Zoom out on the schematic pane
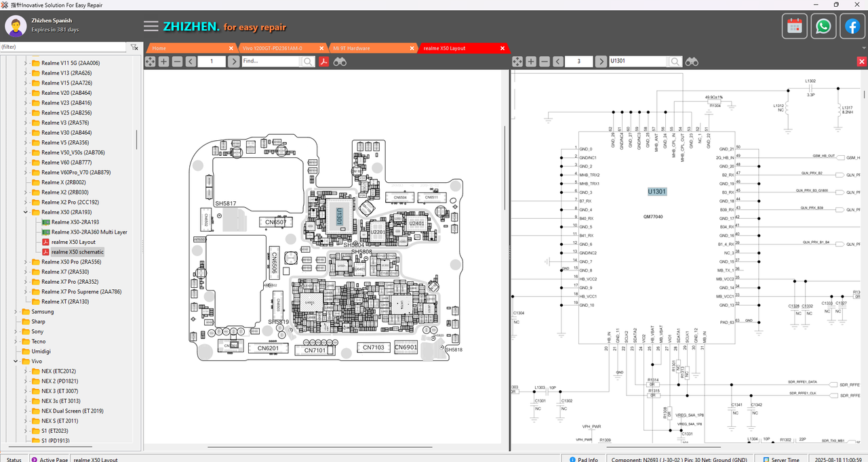This screenshot has height=462, width=868. pos(545,62)
